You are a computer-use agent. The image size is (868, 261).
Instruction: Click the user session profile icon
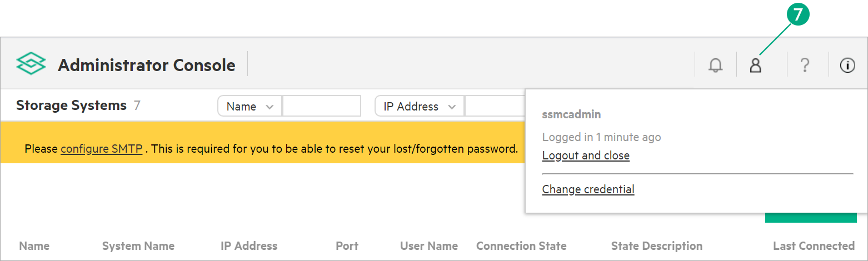coord(755,66)
